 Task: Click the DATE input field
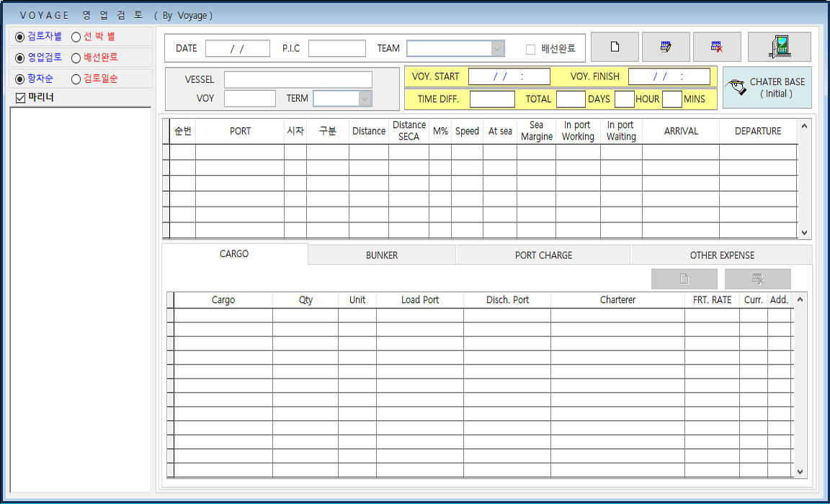click(238, 49)
